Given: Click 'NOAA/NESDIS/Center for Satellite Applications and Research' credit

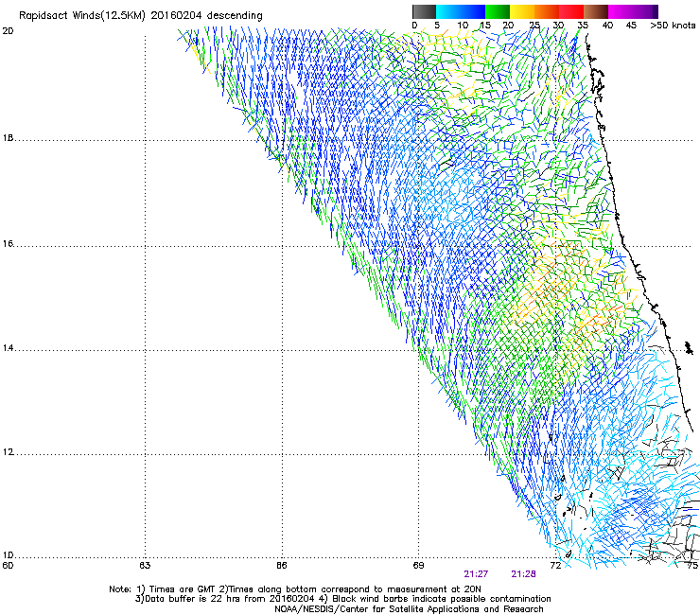Looking at the screenshot, I should (409, 608).
